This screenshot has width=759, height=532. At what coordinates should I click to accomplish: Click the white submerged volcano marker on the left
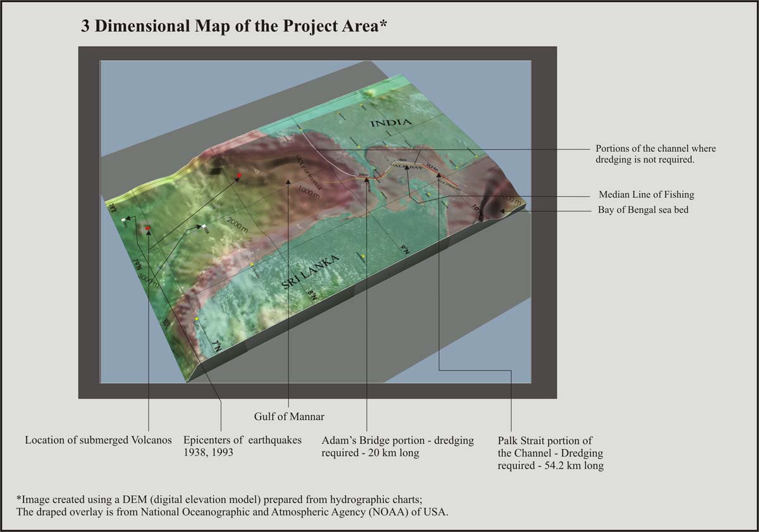point(123,219)
